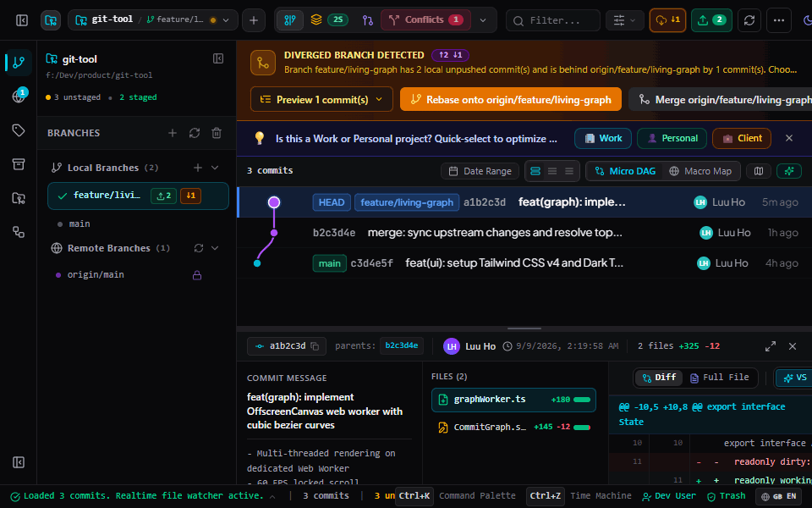Image resolution: width=812 pixels, height=508 pixels.
Task: Toggle the graph view button in top toolbar
Action: tap(290, 20)
